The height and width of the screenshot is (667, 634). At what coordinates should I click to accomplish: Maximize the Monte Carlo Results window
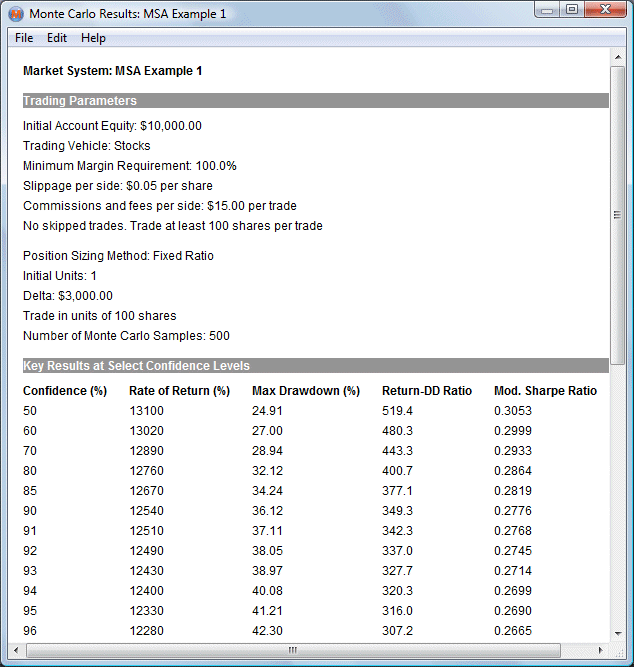[572, 10]
